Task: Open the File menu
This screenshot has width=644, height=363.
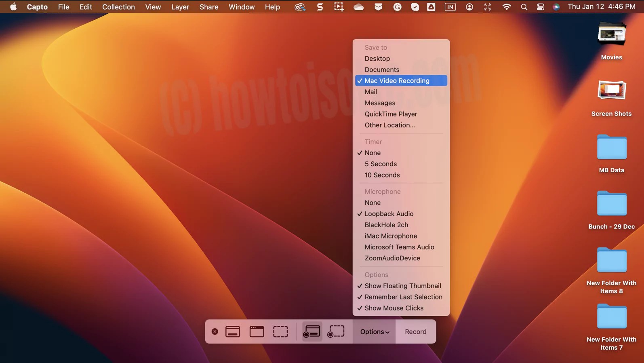Action: [63, 7]
